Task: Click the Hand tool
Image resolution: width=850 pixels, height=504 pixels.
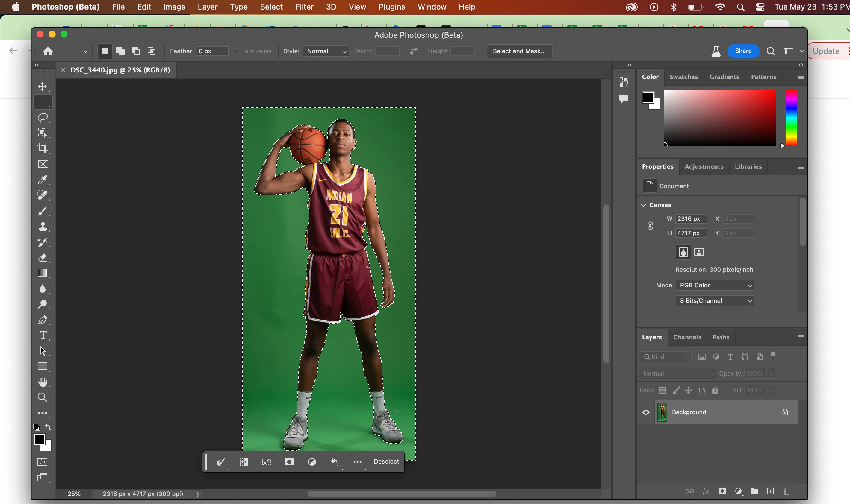Action: pyautogui.click(x=43, y=382)
